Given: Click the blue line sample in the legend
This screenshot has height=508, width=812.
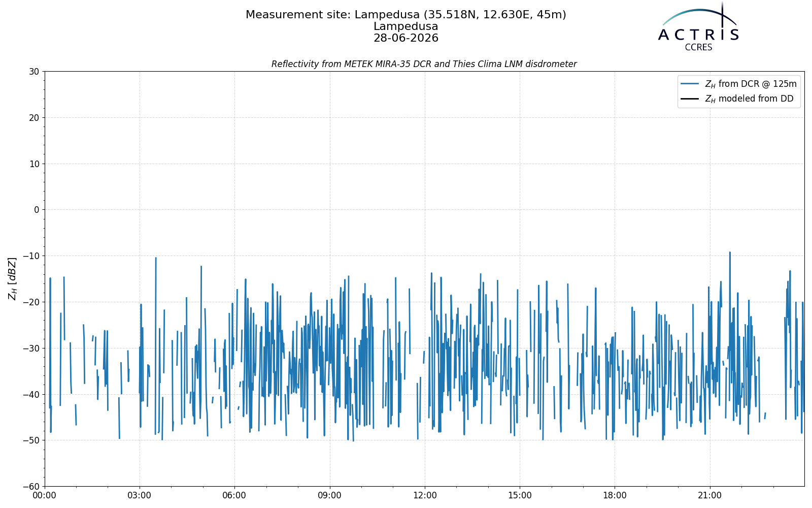Looking at the screenshot, I should (690, 84).
